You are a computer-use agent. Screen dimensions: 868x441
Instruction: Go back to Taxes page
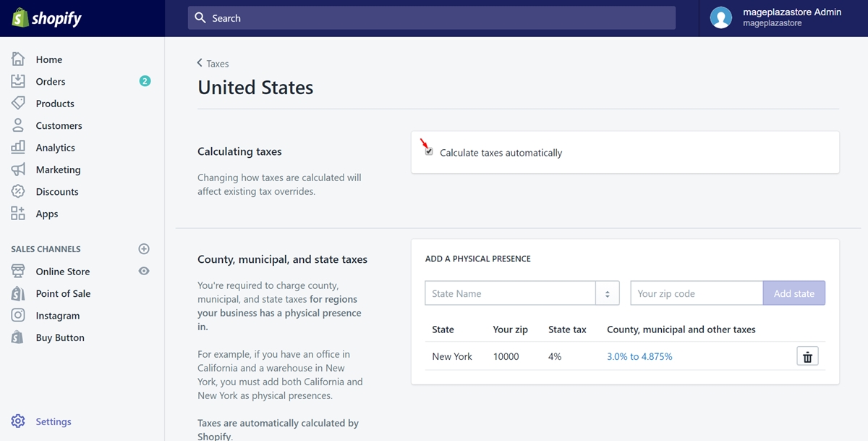213,64
